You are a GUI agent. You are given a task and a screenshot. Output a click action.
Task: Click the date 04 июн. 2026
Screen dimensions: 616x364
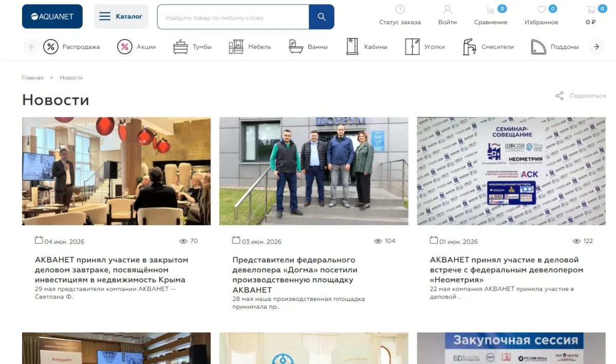[64, 241]
